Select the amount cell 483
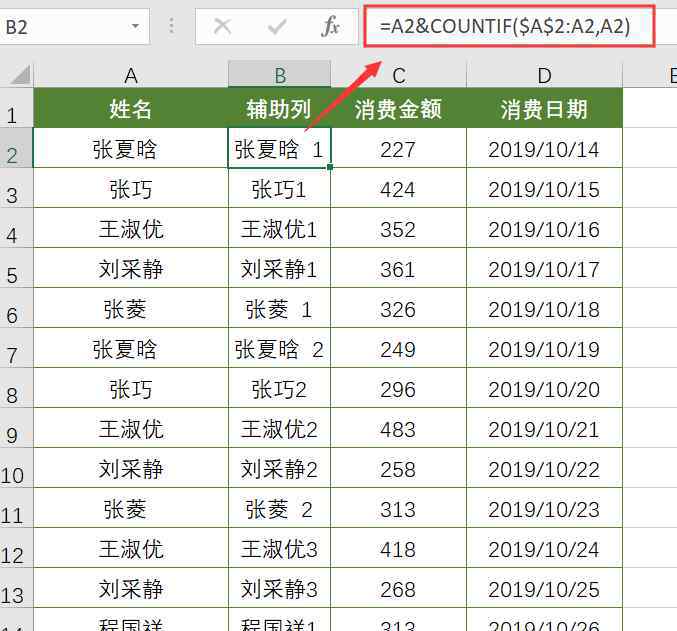 pos(399,428)
